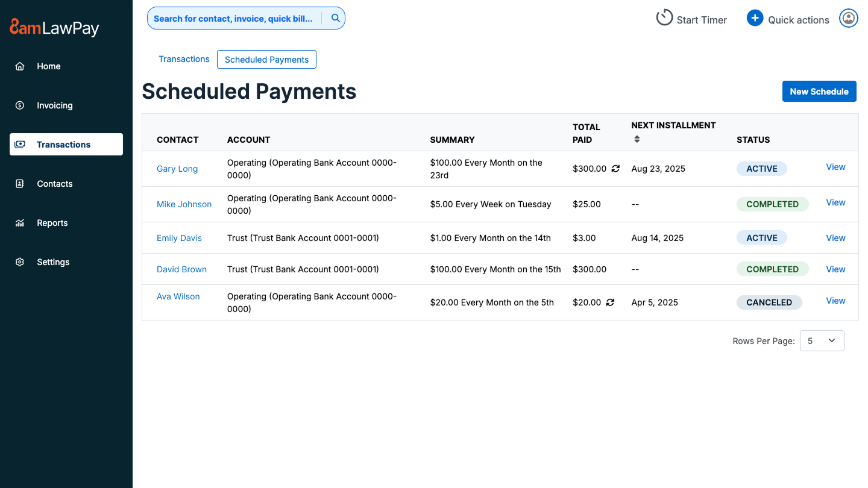Click the recurring icon on Ava Wilson's row

coord(610,302)
